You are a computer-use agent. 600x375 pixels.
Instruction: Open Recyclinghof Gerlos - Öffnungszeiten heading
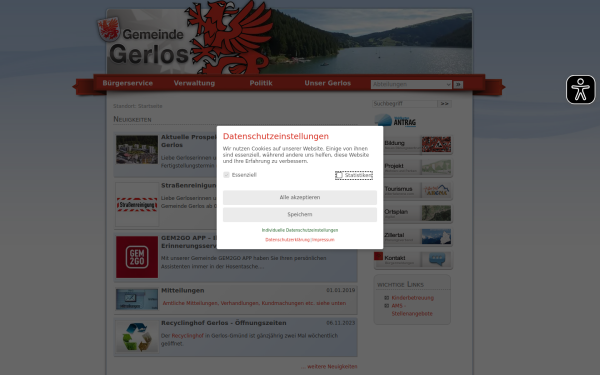[x=223, y=323]
